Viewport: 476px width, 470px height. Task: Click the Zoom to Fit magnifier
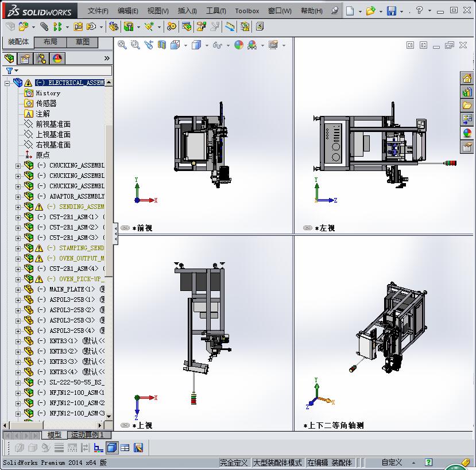coord(122,45)
